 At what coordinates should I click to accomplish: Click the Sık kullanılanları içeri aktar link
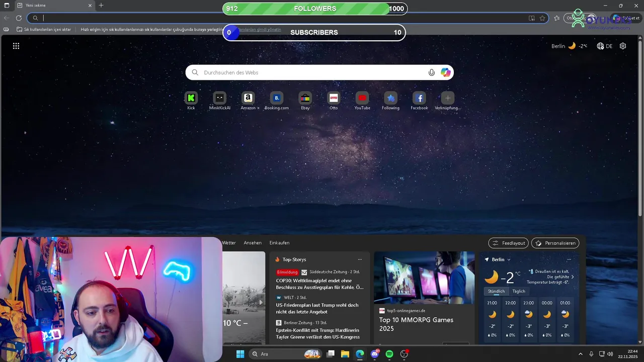43,30
